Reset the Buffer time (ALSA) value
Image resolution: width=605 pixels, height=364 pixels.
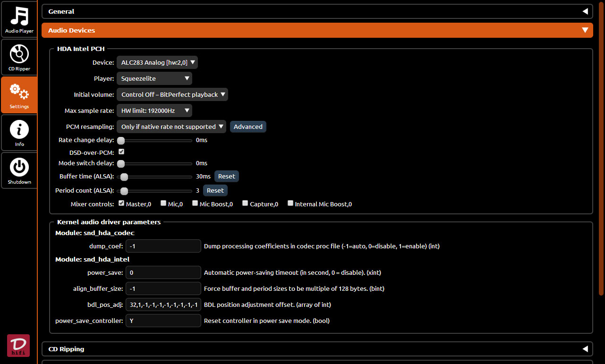226,176
